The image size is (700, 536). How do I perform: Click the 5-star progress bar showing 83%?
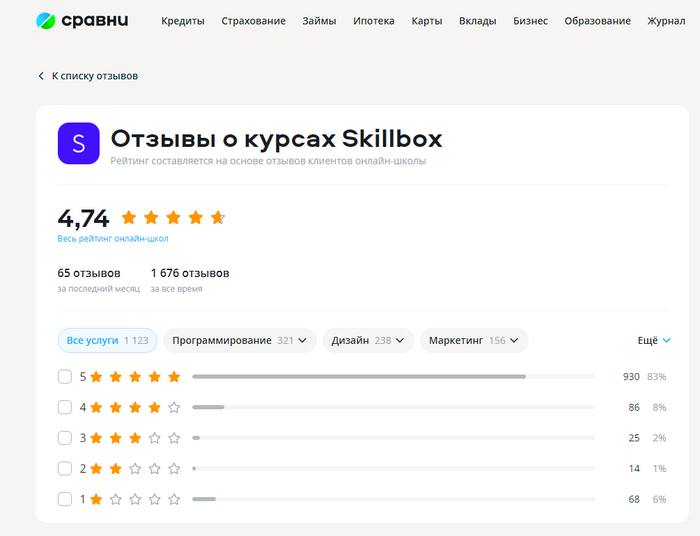click(393, 377)
